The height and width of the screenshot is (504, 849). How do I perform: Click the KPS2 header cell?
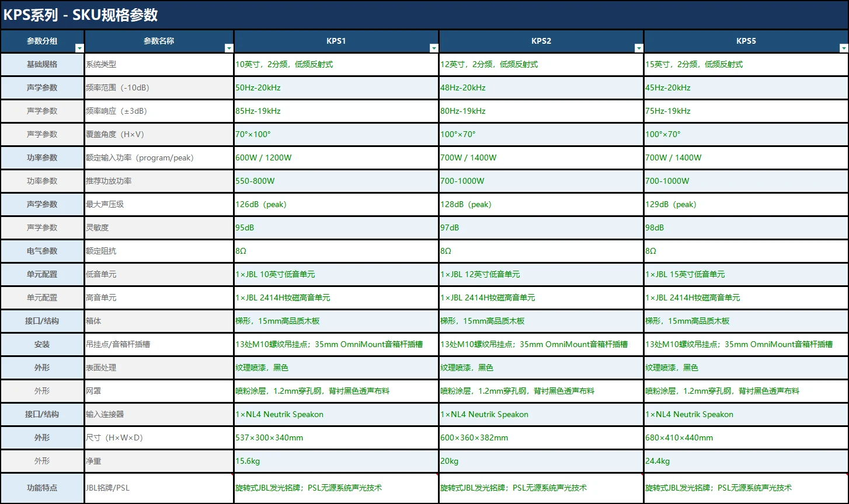pyautogui.click(x=541, y=41)
